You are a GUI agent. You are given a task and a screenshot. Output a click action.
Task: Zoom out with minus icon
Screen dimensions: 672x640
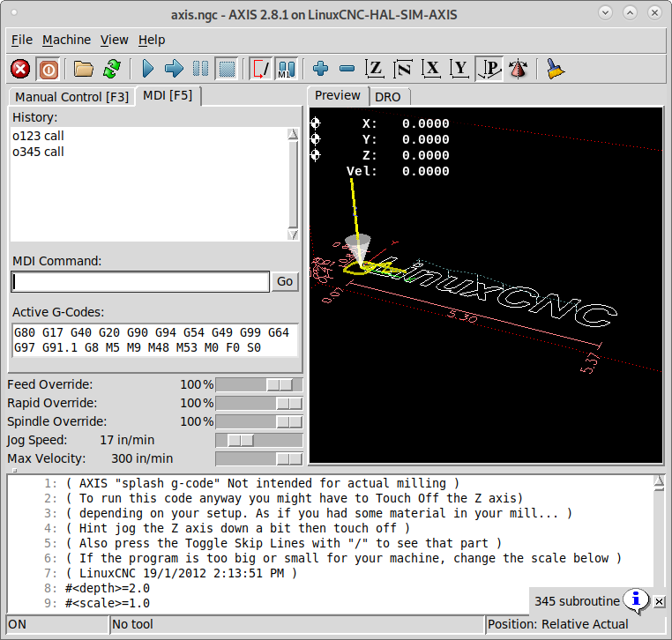347,69
